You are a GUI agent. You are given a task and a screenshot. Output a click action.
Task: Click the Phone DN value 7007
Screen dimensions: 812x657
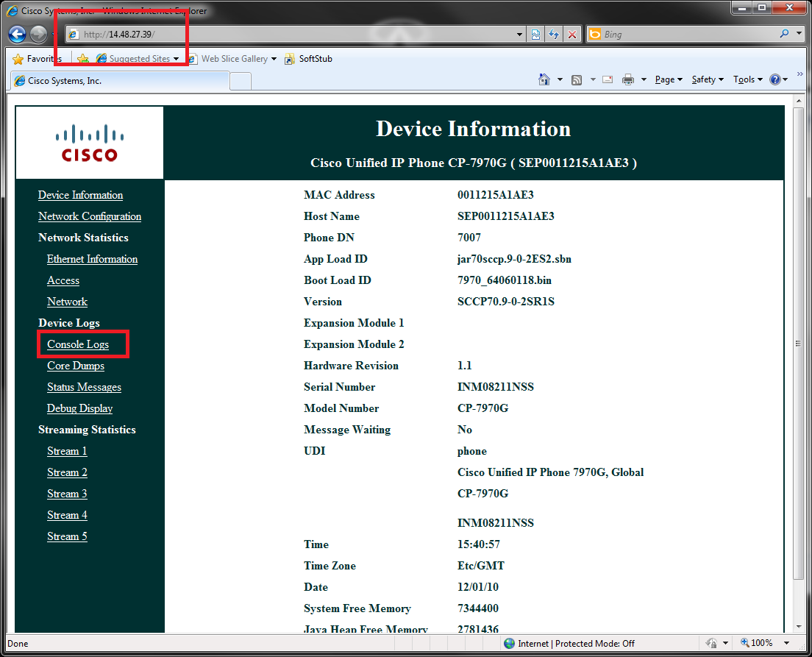coord(469,238)
